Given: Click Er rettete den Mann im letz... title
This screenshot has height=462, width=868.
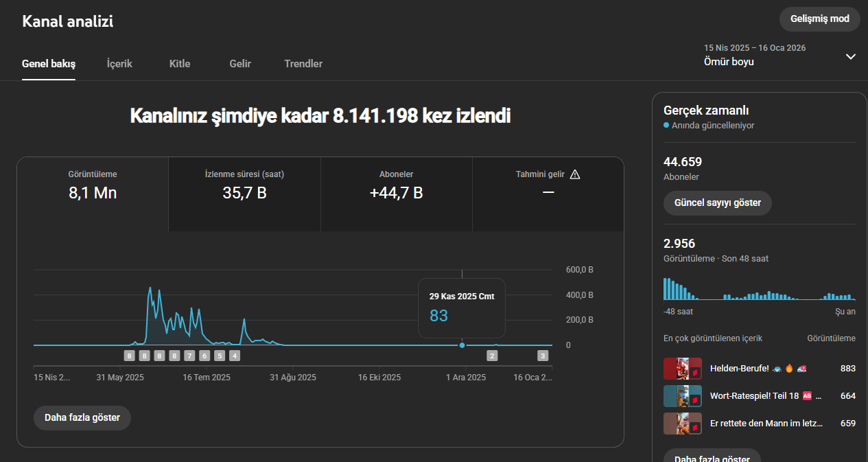Looking at the screenshot, I should point(766,424).
